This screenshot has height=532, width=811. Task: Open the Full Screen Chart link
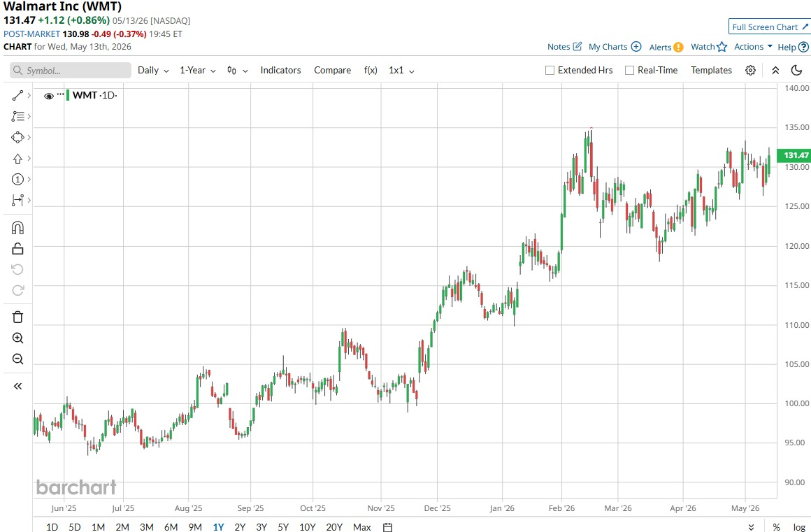pyautogui.click(x=770, y=27)
